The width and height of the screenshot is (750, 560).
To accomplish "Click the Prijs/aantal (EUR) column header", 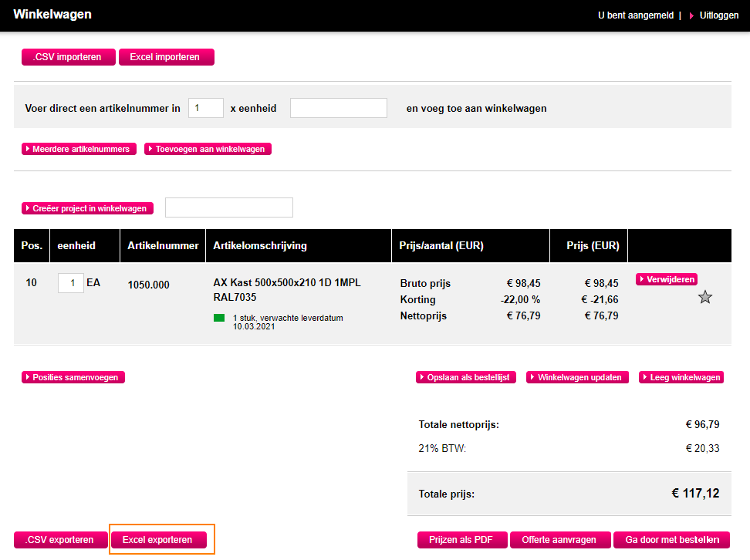I will pyautogui.click(x=471, y=246).
